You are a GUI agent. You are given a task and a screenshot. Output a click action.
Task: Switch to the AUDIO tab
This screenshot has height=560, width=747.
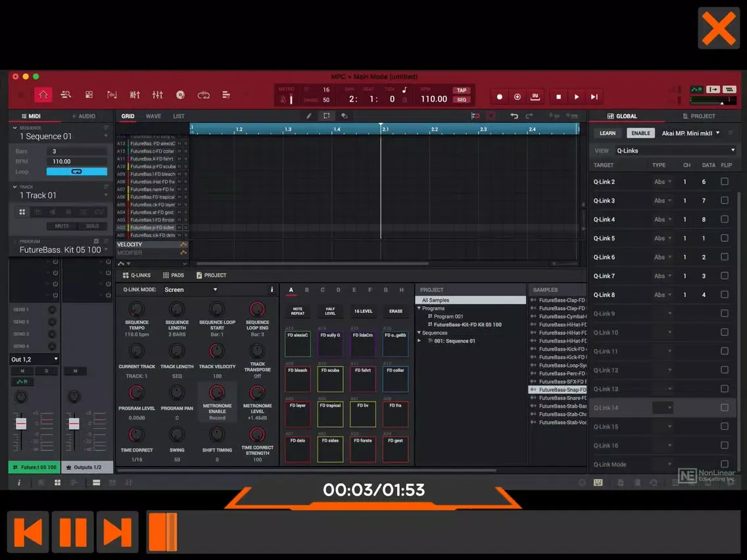(84, 116)
